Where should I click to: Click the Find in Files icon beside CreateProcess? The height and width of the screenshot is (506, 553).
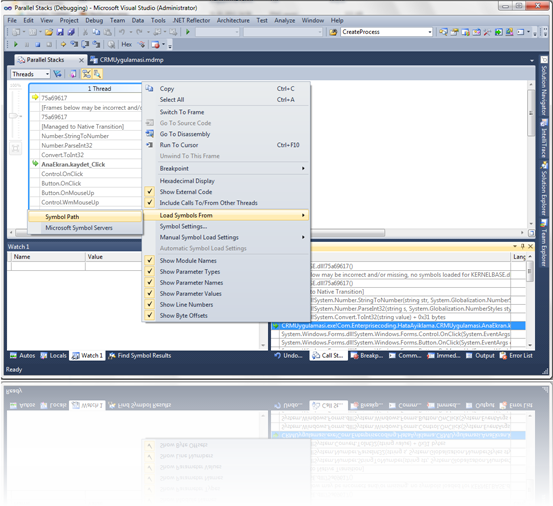pyautogui.click(x=333, y=32)
